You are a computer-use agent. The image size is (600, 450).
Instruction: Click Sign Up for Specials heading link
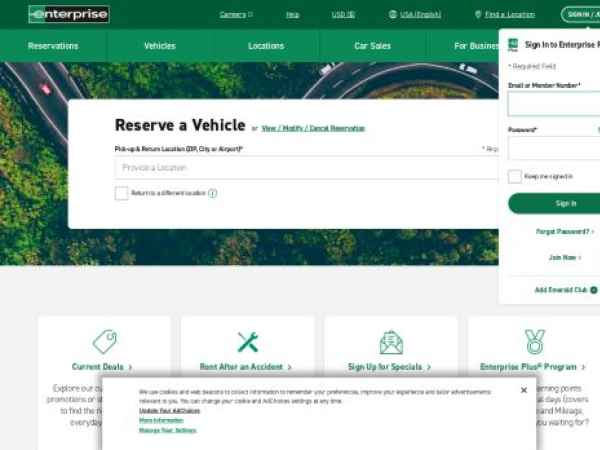point(385,367)
